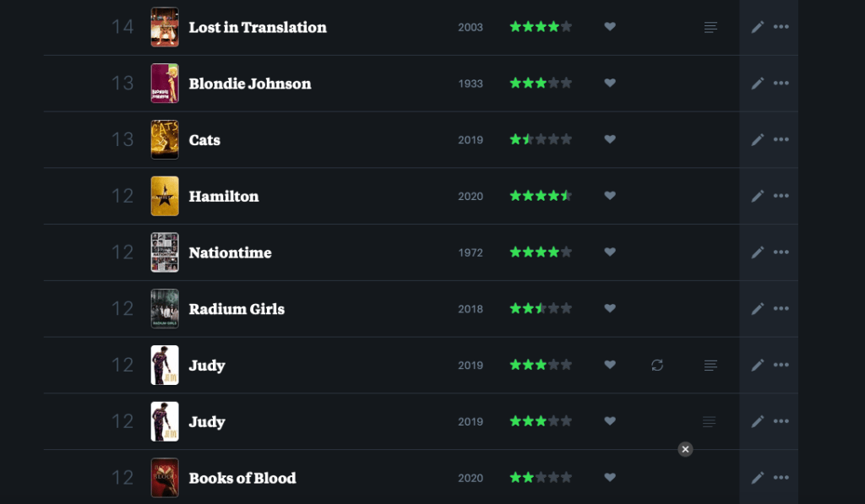The width and height of the screenshot is (865, 504).
Task: Open the review icon for Lost in Translation
Action: [710, 27]
